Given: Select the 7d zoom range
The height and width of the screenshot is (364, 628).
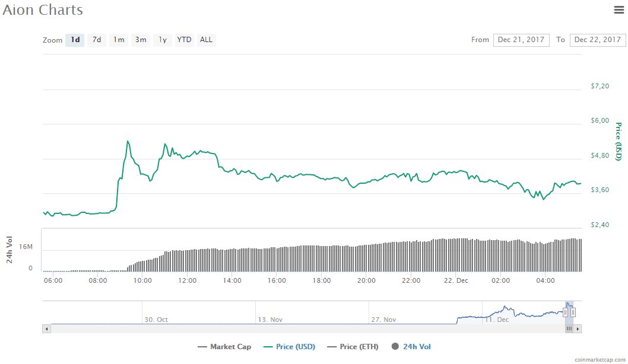Looking at the screenshot, I should click(97, 40).
